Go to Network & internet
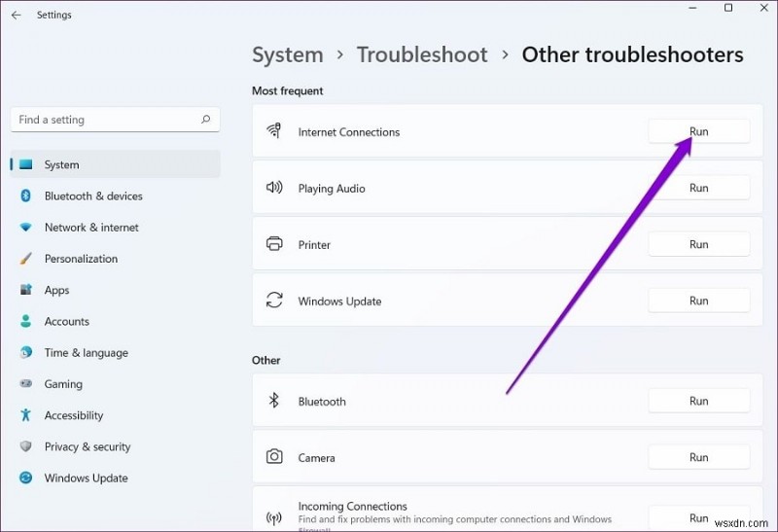 click(115, 228)
